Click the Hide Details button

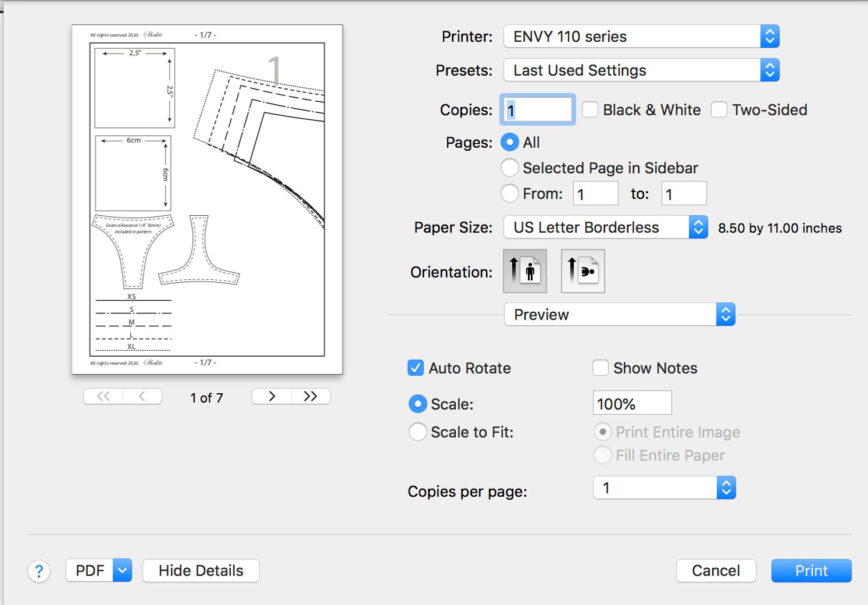click(x=201, y=571)
